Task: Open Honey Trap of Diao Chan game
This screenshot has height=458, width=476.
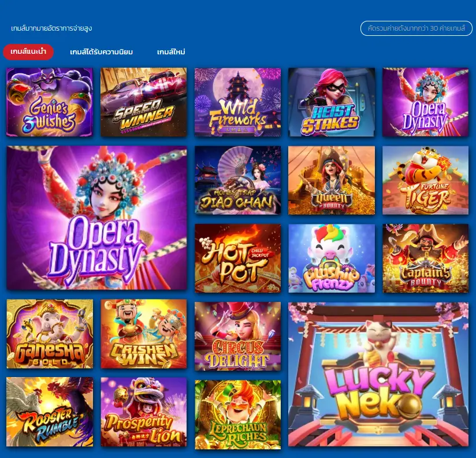Action: coord(237,180)
